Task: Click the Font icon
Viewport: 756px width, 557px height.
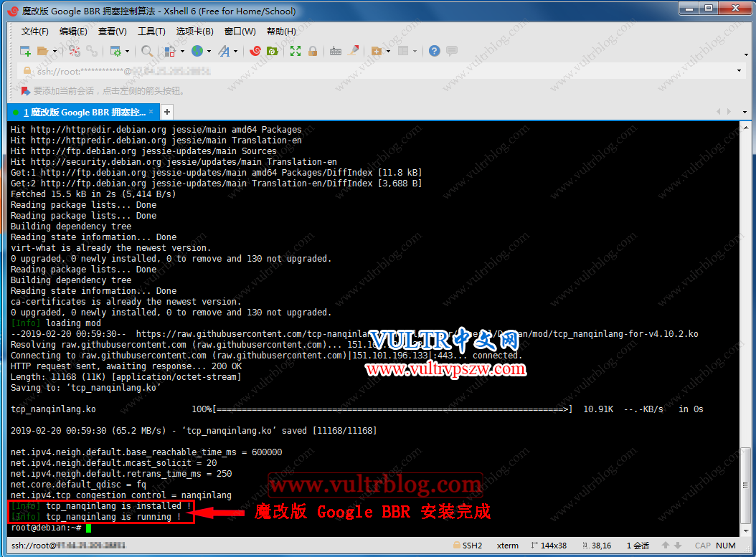Action: coord(225,51)
